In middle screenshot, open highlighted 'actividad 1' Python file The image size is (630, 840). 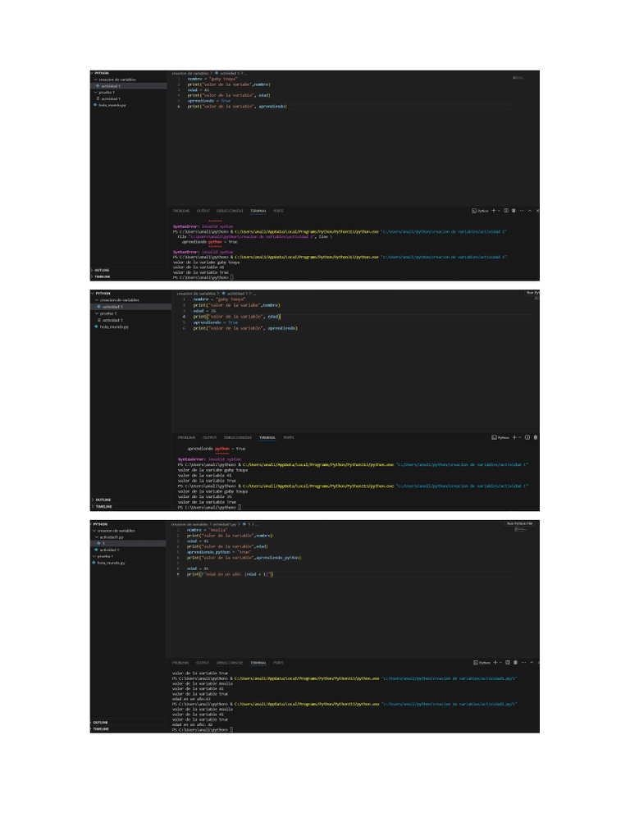pyautogui.click(x=130, y=307)
